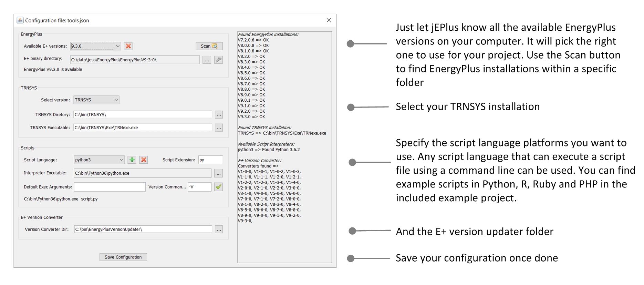The image size is (644, 285).
Task: Click 'TRNSYS => C:\bin\TRNSYS\Exe\TRNexe.exe' line
Action: coord(282,133)
